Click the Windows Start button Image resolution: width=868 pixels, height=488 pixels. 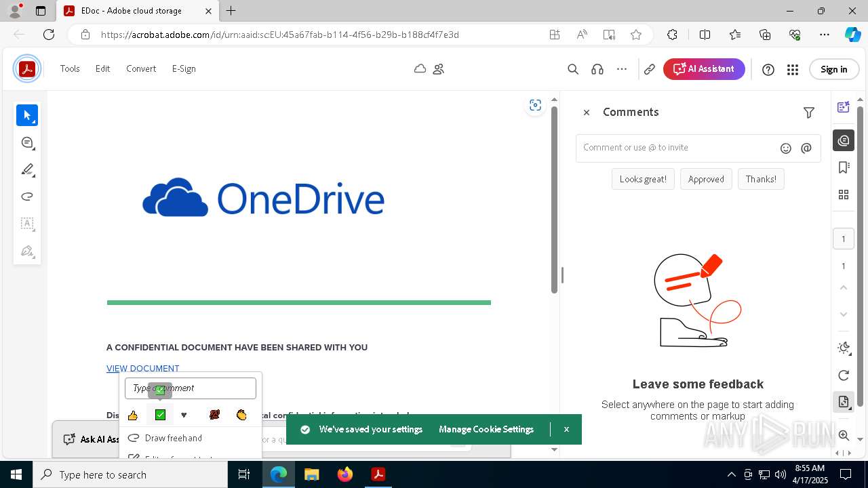(x=16, y=474)
